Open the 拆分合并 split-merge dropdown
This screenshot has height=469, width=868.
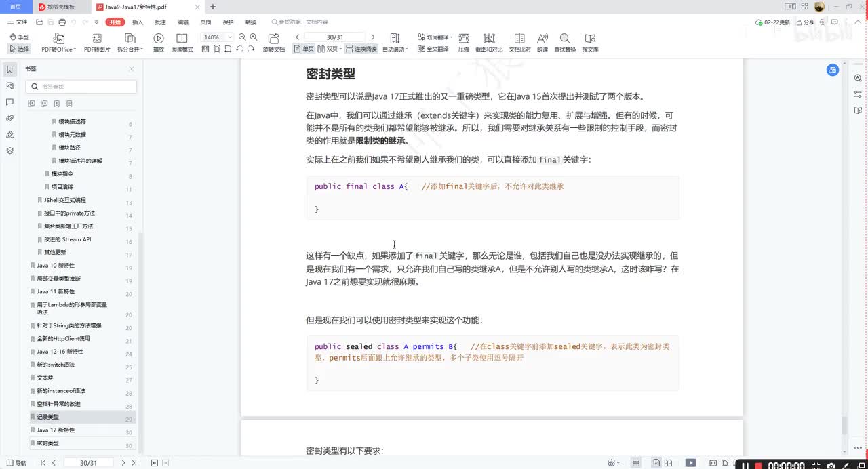click(x=130, y=42)
